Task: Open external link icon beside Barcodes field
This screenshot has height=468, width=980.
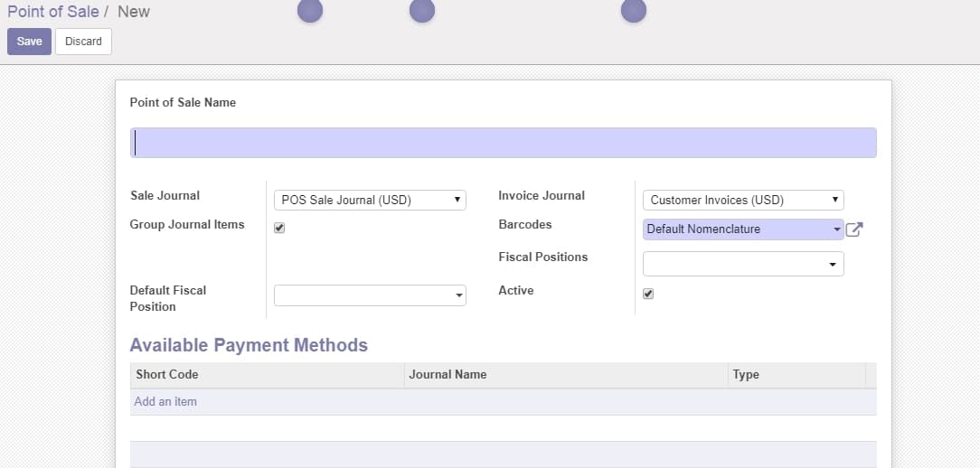Action: [x=853, y=229]
